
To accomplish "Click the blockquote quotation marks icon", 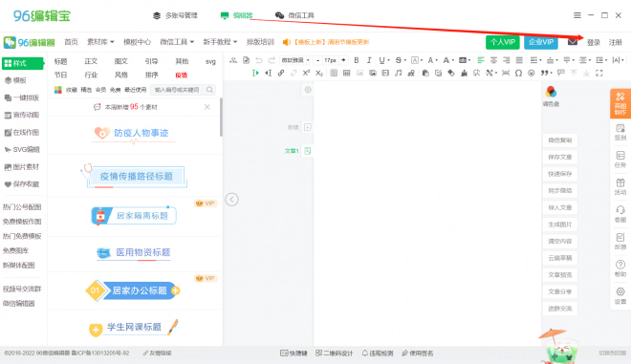I will (x=544, y=73).
